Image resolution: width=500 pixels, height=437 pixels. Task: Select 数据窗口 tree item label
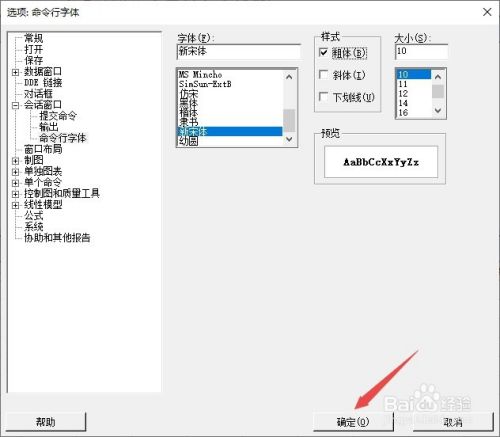pyautogui.click(x=43, y=72)
